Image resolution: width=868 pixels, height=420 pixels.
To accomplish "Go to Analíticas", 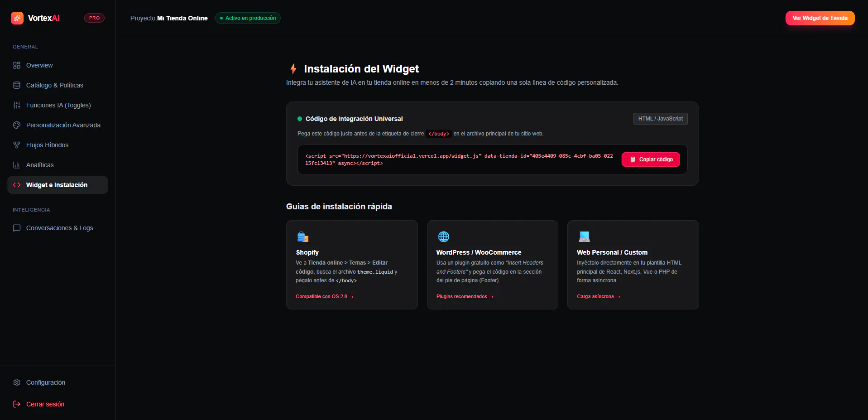I will tap(58, 165).
